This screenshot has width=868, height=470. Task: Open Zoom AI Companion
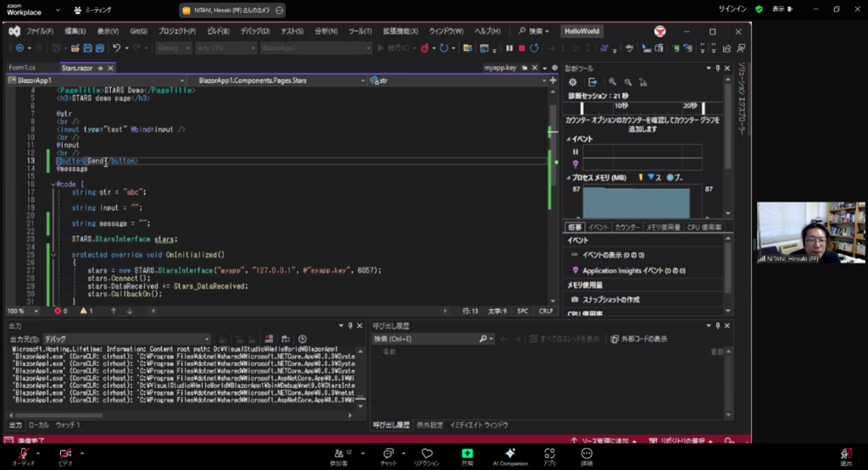pos(509,455)
